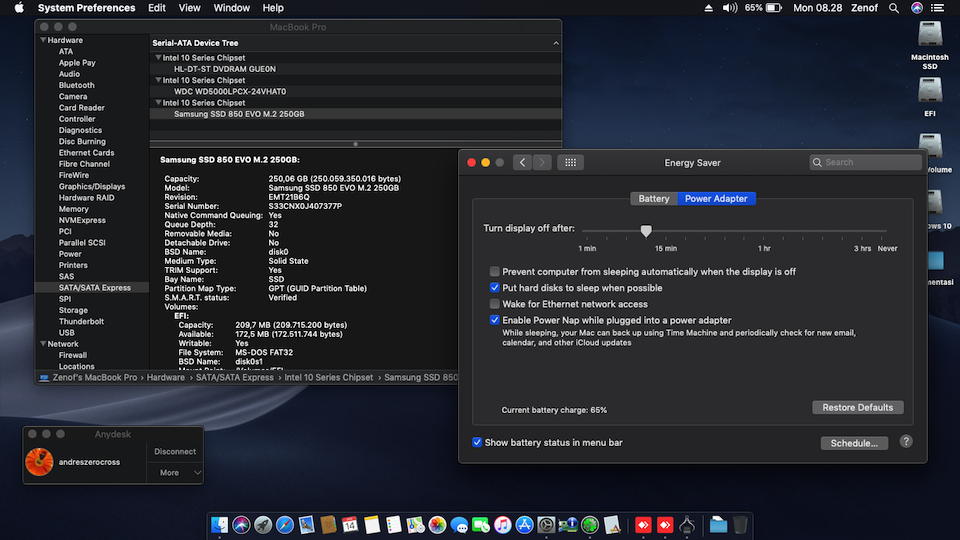Click the Restore Defaults button
The image size is (960, 540).
(857, 407)
